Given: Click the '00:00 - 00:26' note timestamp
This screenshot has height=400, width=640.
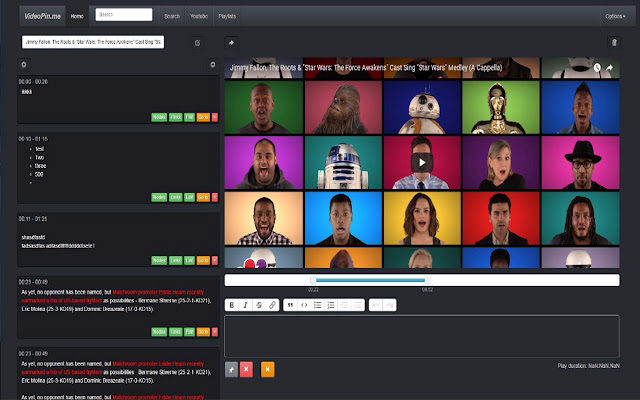Looking at the screenshot, I should point(33,82).
